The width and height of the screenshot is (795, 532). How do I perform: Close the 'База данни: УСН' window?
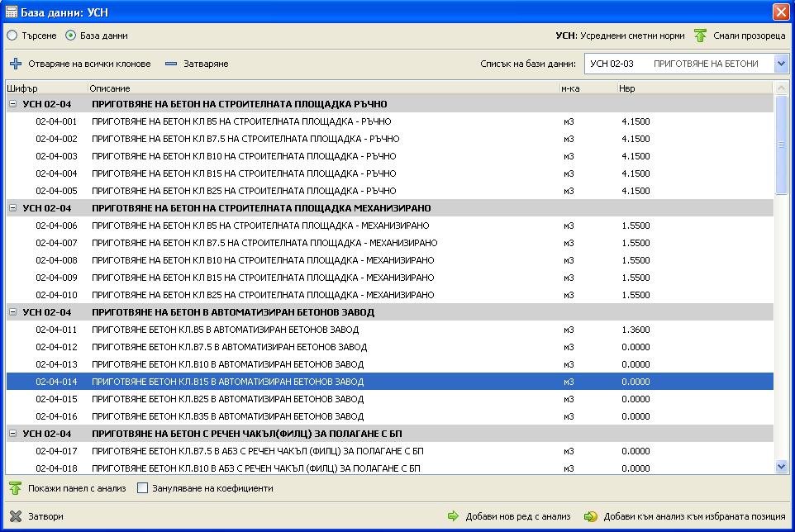click(780, 12)
